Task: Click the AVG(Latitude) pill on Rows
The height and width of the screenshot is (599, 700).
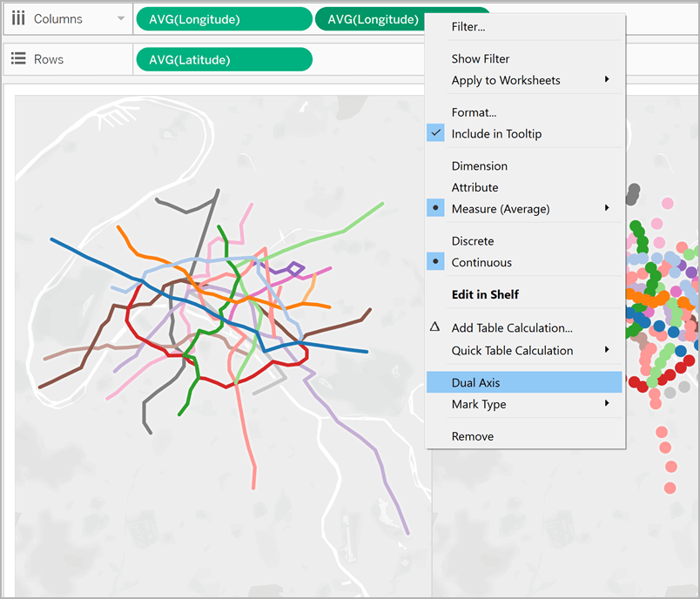Action: click(224, 58)
